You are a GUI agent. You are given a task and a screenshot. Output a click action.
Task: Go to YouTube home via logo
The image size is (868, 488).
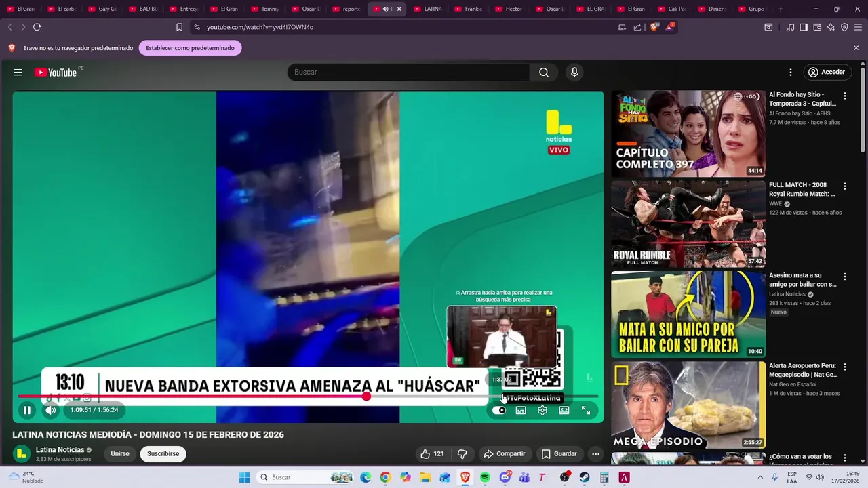pos(56,72)
